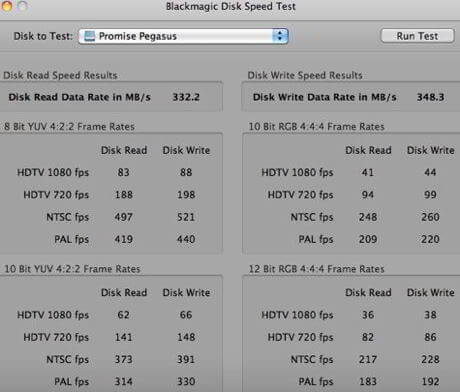The height and width of the screenshot is (392, 460).
Task: Select the value 88 for HDTV 1080 write
Action: coord(186,172)
